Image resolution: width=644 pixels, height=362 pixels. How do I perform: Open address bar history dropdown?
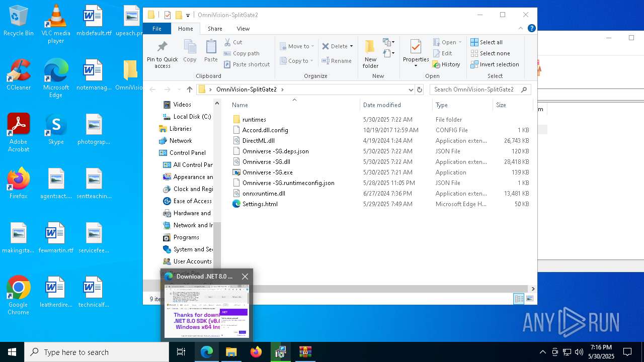pyautogui.click(x=411, y=89)
